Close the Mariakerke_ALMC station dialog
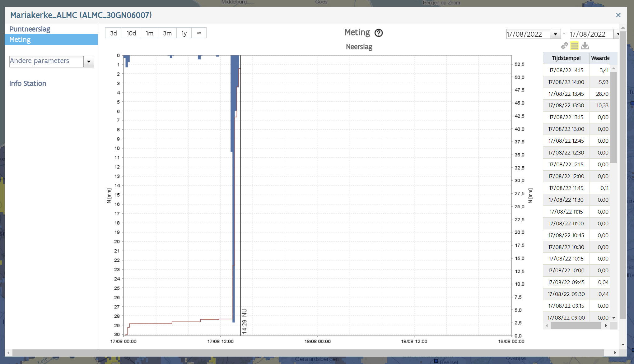This screenshot has height=364, width=634. point(618,15)
